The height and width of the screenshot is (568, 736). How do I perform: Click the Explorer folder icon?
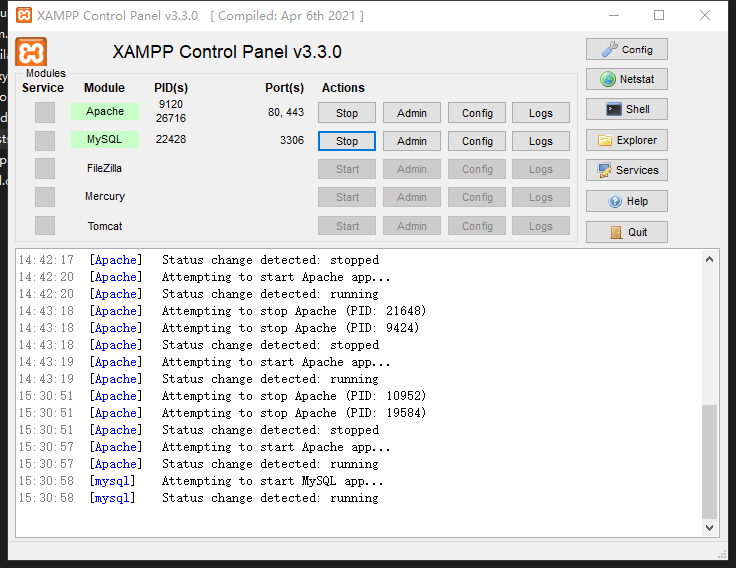click(605, 140)
